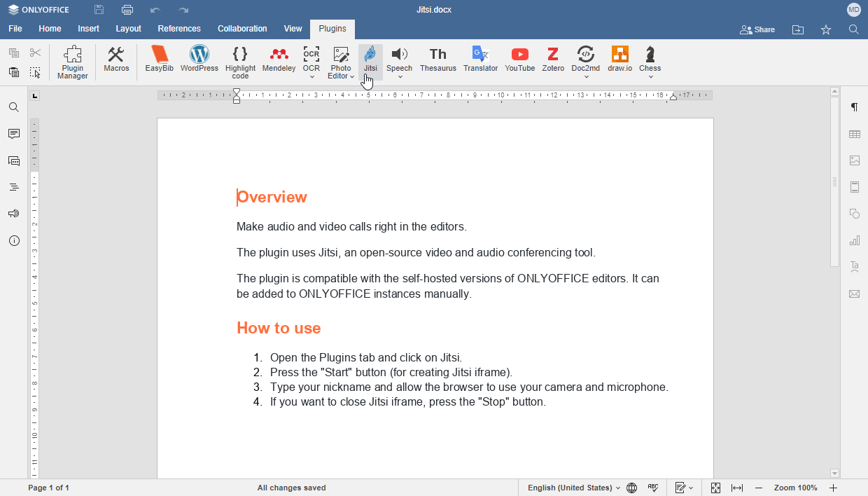Viewport: 868px width, 496px height.
Task: Open chart settings in right sidebar
Action: point(855,240)
